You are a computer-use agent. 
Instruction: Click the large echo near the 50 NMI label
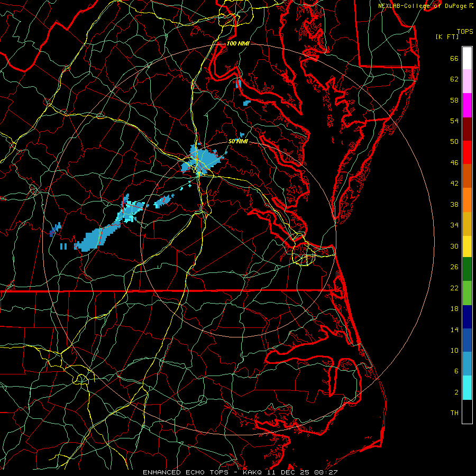click(x=202, y=160)
